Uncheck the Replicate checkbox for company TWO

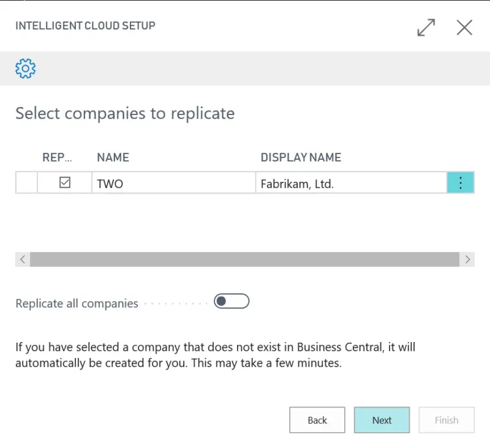(64, 183)
